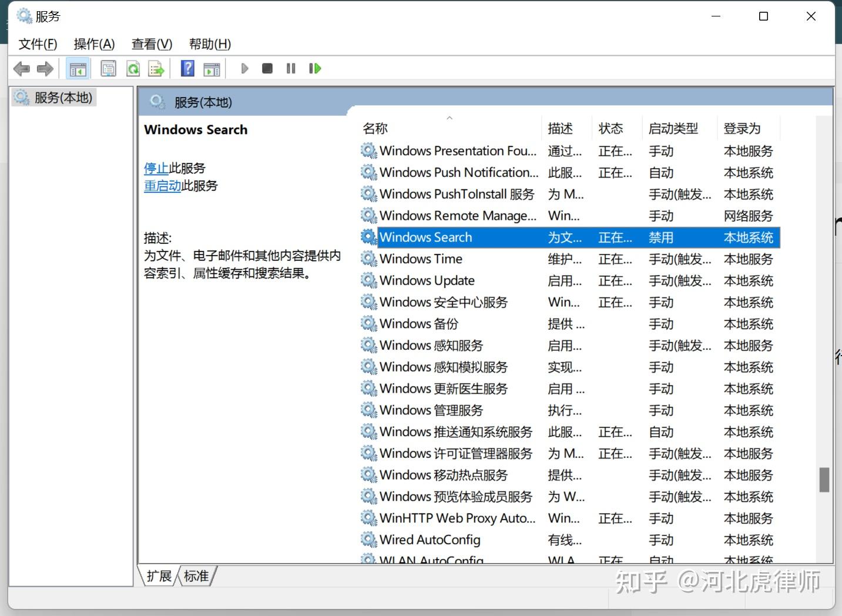
Task: Click gear icon of Windows Remote Management row
Action: (x=368, y=216)
